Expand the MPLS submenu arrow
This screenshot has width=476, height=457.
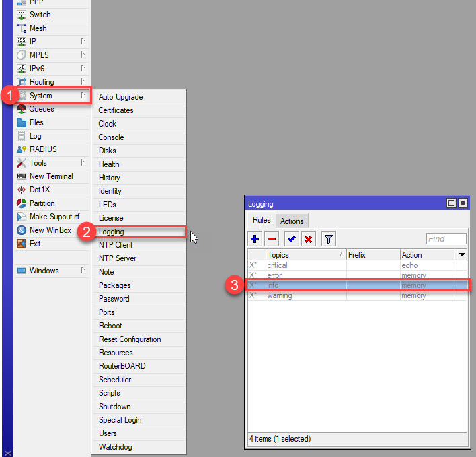tap(83, 55)
